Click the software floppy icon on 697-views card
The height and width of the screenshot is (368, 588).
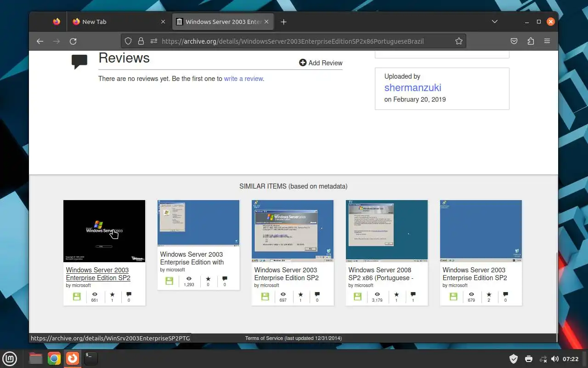coord(265,297)
